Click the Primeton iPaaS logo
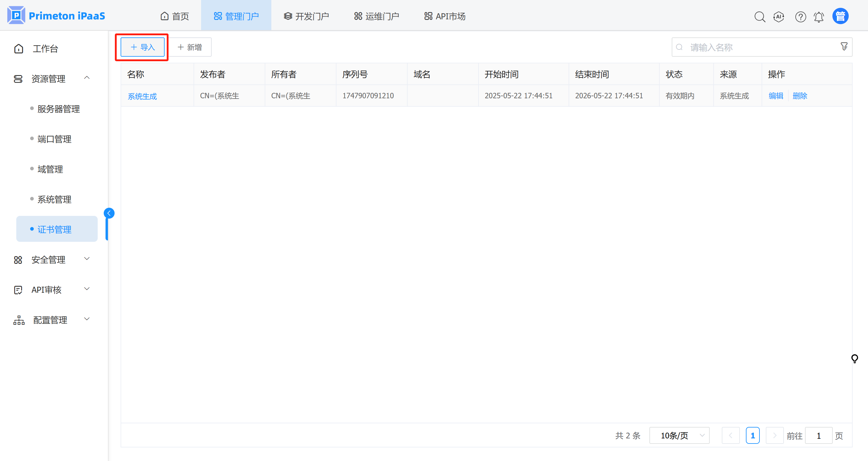The height and width of the screenshot is (461, 868). (x=56, y=15)
